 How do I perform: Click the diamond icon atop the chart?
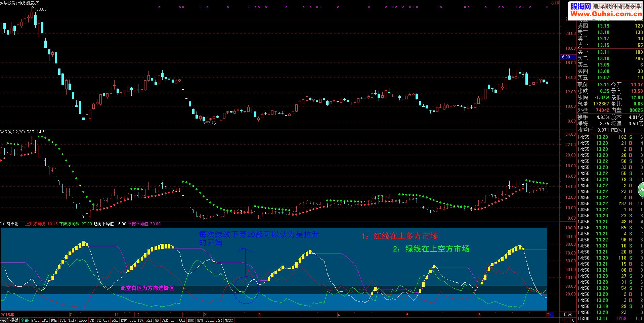pos(552,3)
